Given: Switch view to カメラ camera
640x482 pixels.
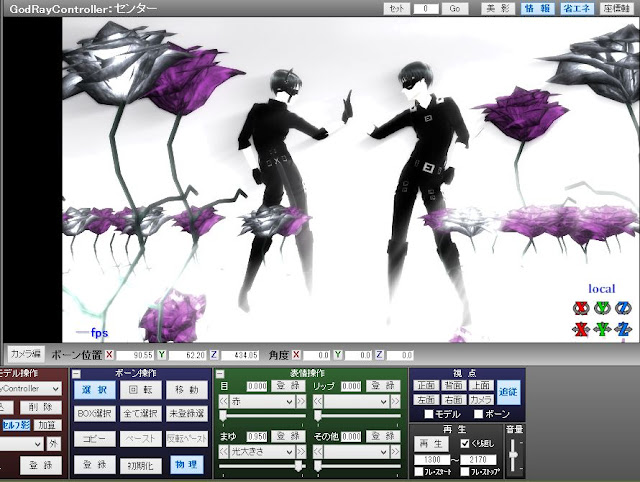Looking at the screenshot, I should [x=481, y=400].
